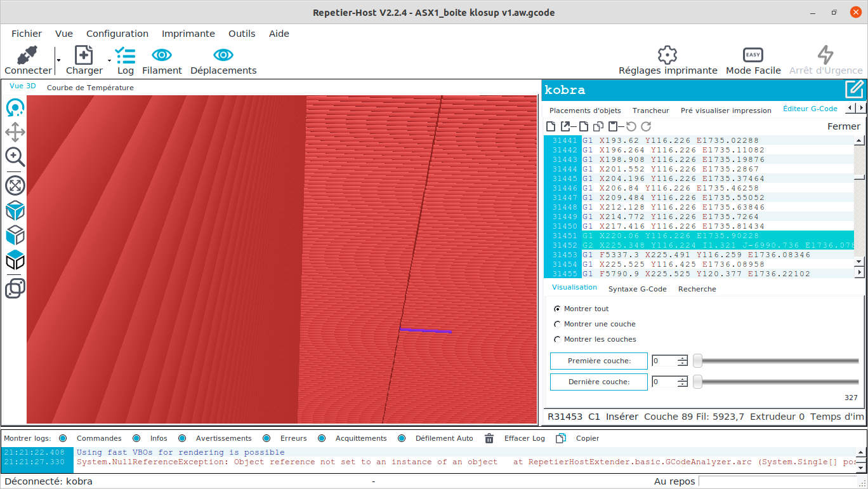Click the import G-Code icon in editor
868x489 pixels.
point(565,126)
